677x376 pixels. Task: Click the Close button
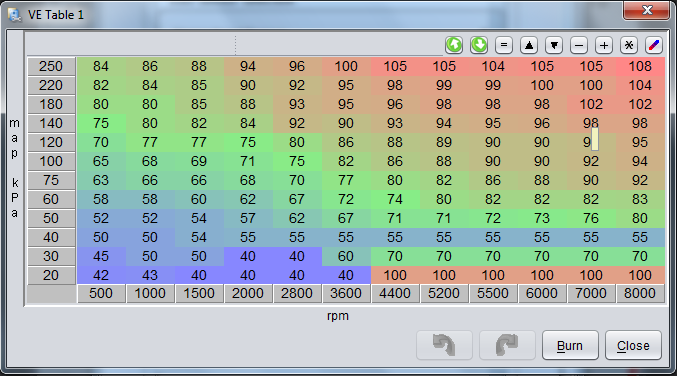633,345
